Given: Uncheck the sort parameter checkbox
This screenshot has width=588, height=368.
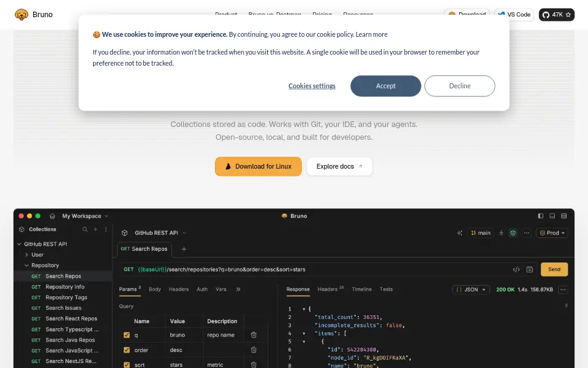Looking at the screenshot, I should (x=126, y=364).
